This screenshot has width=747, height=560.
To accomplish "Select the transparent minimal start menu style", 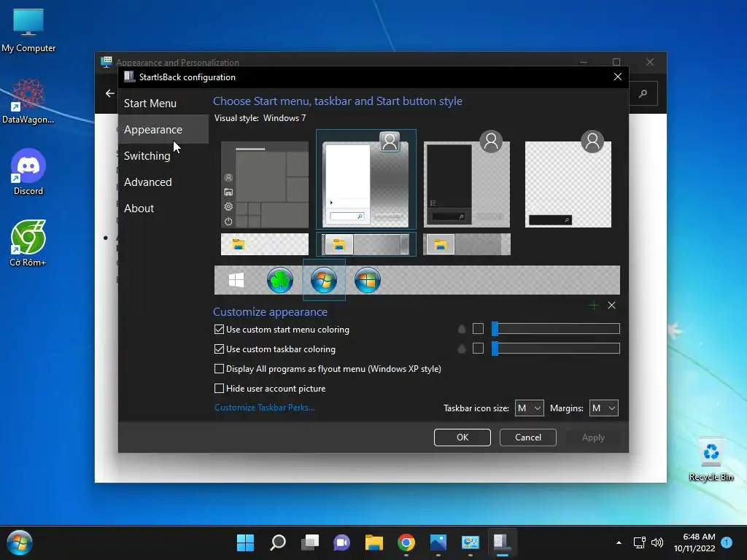I will click(568, 179).
